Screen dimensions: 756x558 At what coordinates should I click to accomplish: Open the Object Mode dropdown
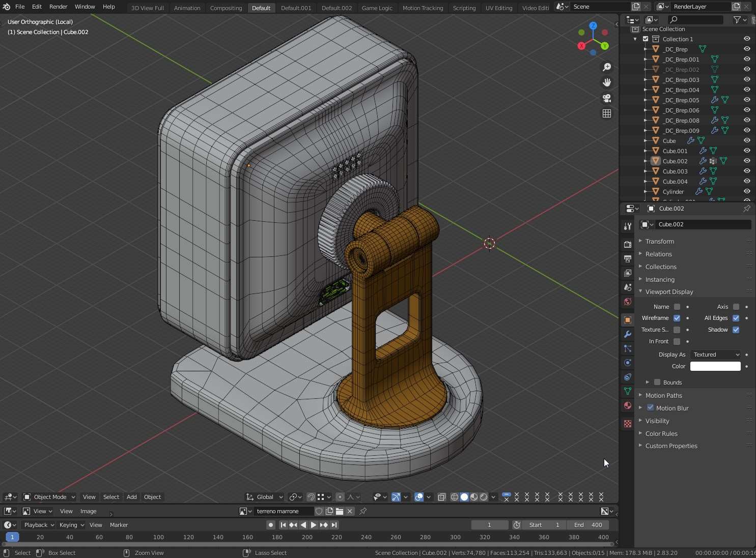(x=49, y=497)
